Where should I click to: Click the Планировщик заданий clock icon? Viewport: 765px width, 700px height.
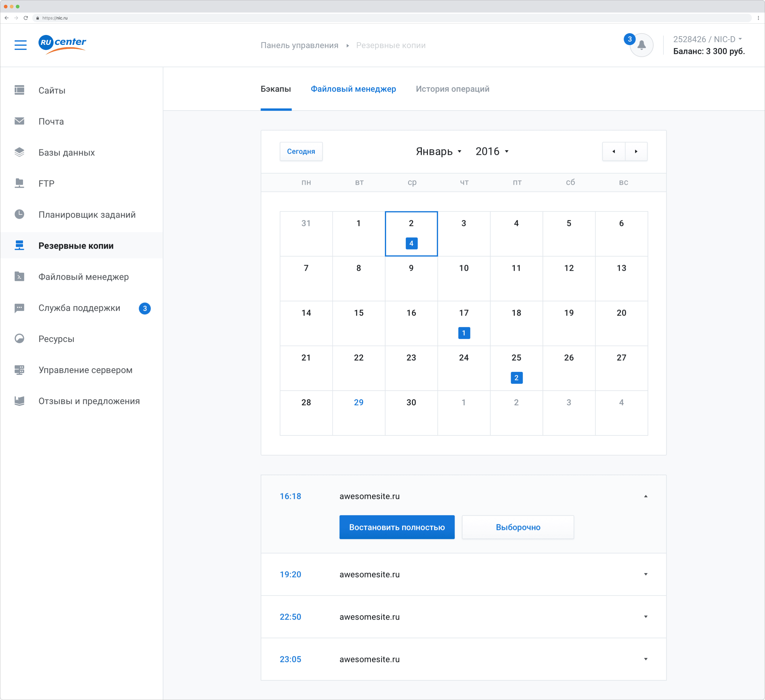pos(19,214)
